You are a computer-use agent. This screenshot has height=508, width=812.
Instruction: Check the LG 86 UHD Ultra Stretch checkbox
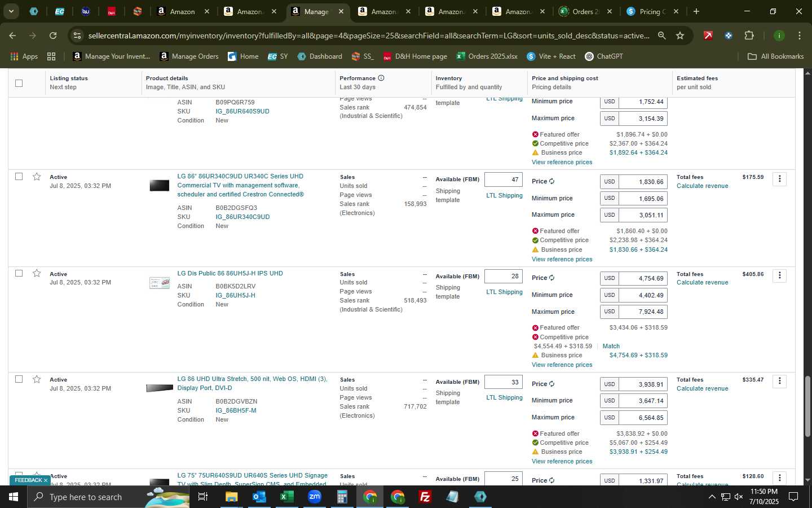tap(19, 379)
